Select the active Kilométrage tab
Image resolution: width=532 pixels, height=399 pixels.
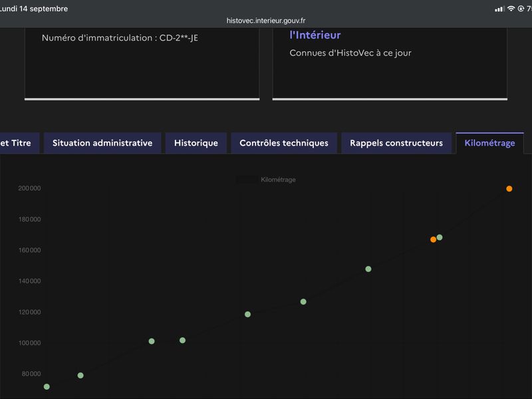coord(489,143)
